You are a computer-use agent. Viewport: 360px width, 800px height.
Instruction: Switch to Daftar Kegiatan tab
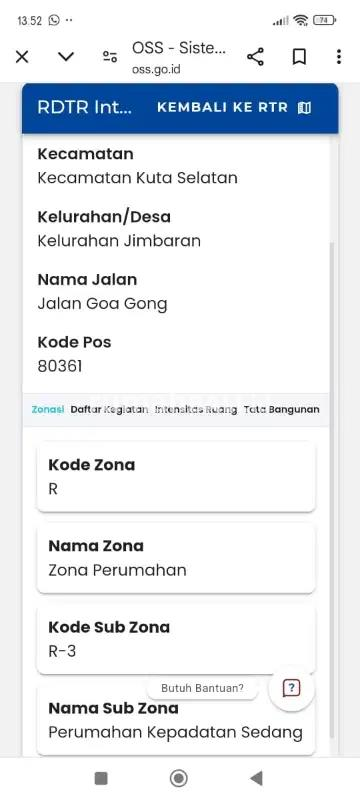pyautogui.click(x=109, y=409)
